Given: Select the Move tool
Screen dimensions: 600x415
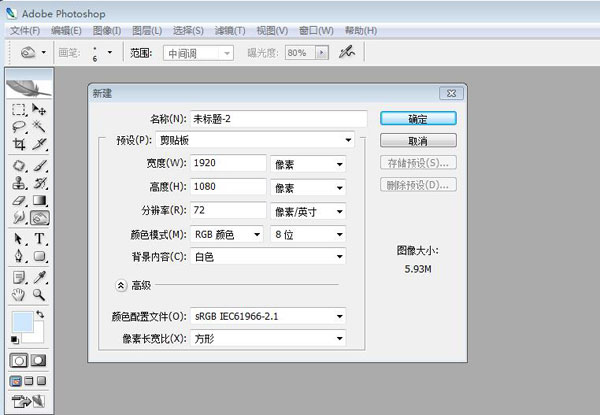Looking at the screenshot, I should [x=40, y=109].
